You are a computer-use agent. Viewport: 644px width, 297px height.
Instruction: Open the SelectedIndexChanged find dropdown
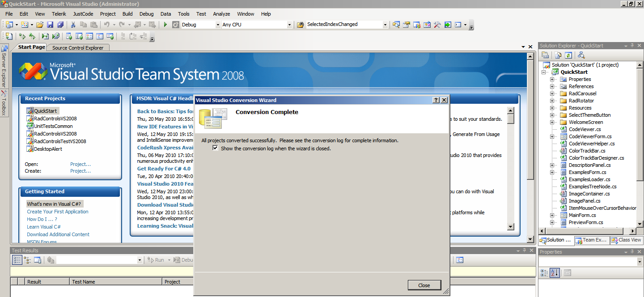[x=385, y=25]
